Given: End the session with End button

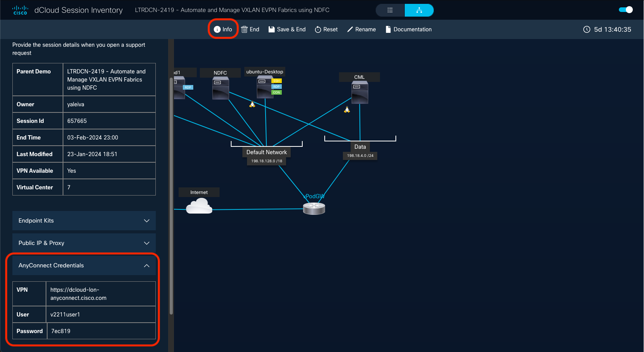Looking at the screenshot, I should point(250,29).
